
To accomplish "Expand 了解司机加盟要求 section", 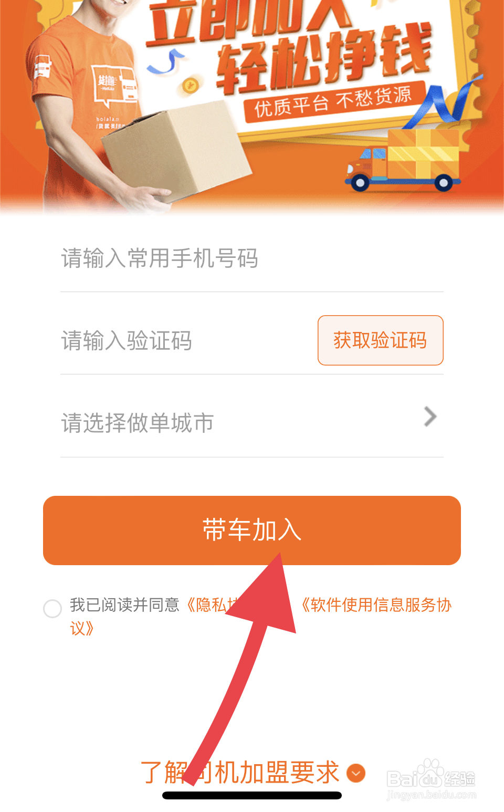I will click(252, 773).
